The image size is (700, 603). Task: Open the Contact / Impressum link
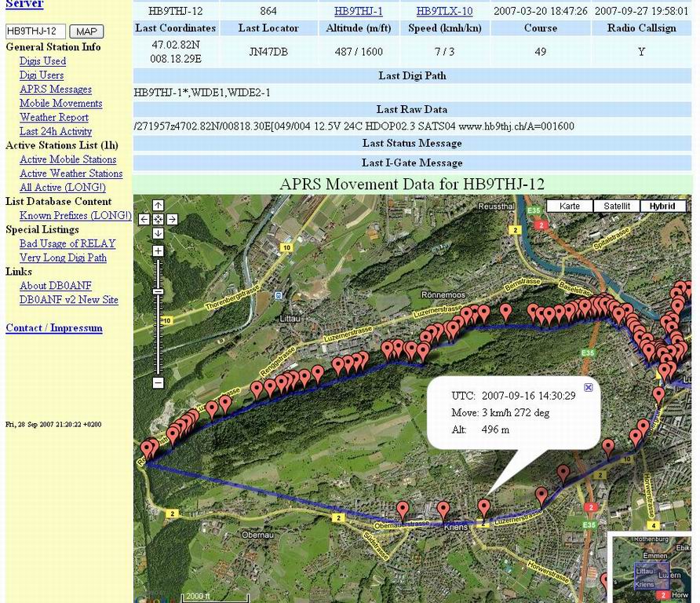(54, 328)
